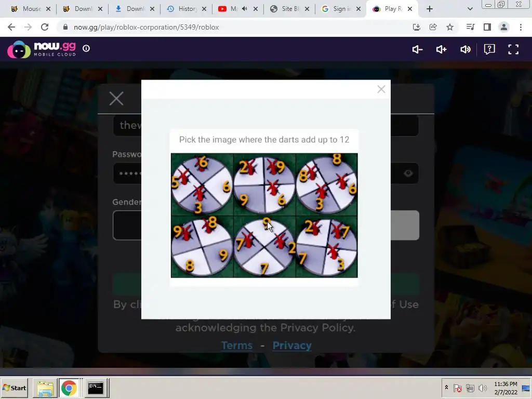Reload the now.gg page
The image size is (532, 399).
click(45, 27)
